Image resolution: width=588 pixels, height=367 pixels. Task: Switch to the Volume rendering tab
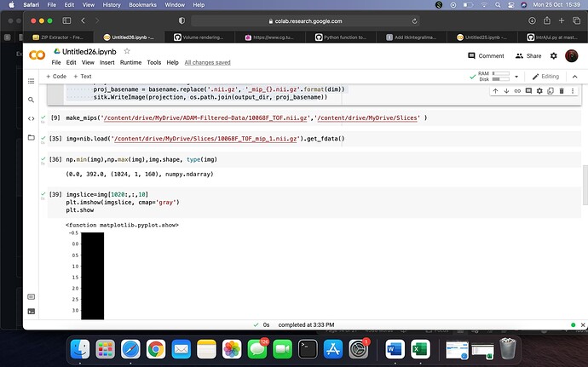pyautogui.click(x=199, y=37)
